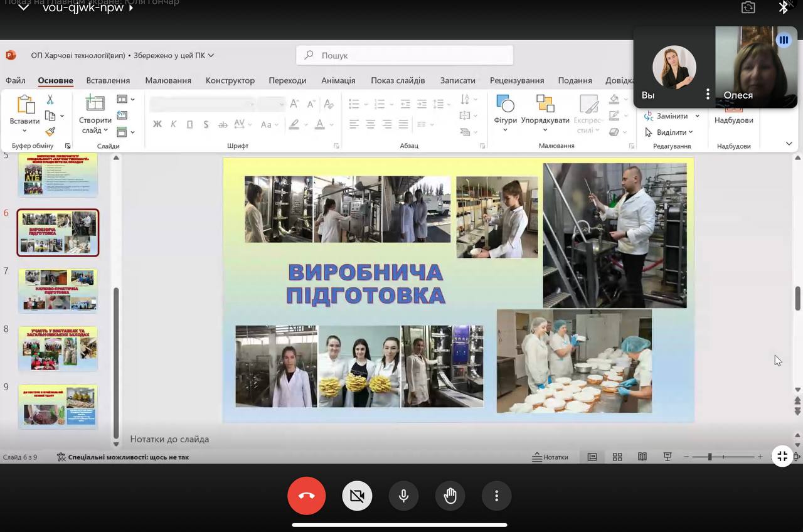Click the red hang up call button
The height and width of the screenshot is (532, 803).
306,496
